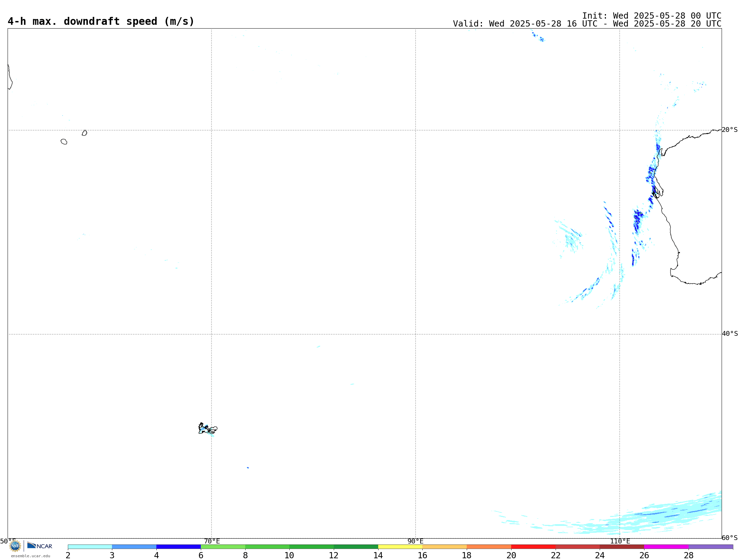Click the NSF logo icon
The image size is (744, 560).
pos(15,546)
